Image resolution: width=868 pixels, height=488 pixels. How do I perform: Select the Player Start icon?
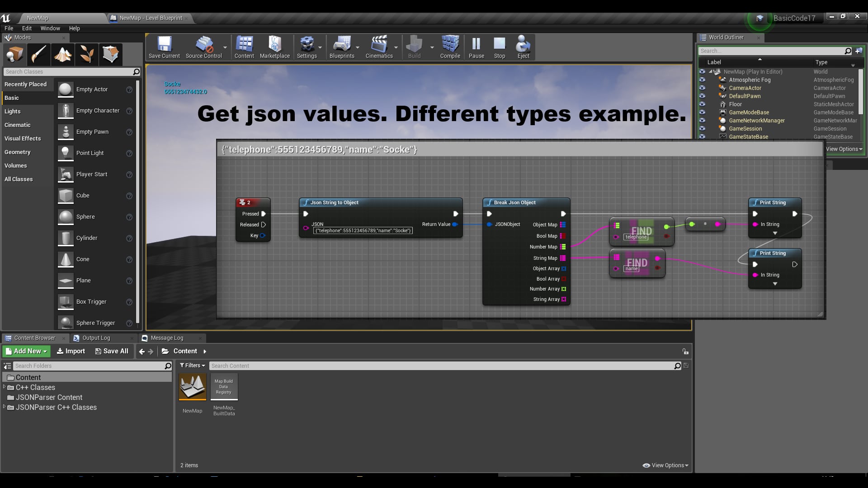(66, 174)
